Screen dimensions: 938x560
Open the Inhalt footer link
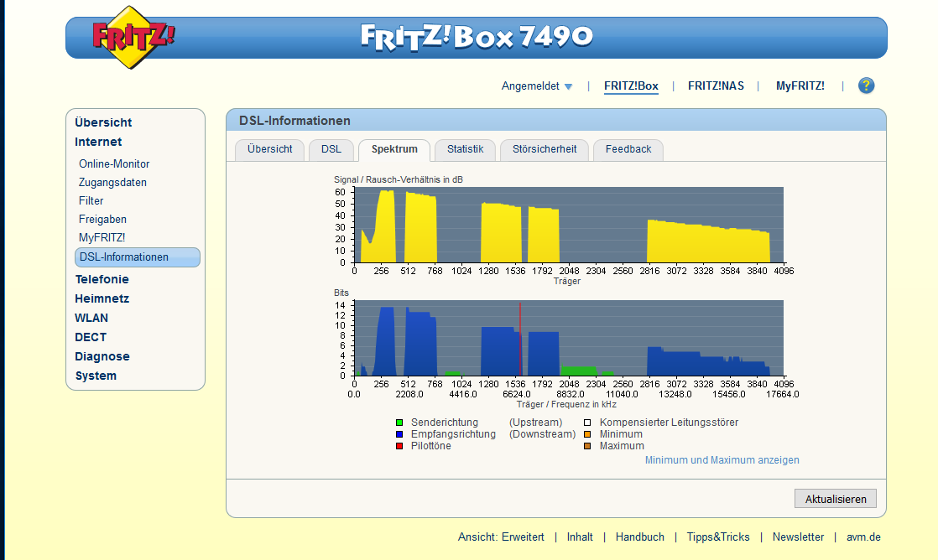[580, 537]
